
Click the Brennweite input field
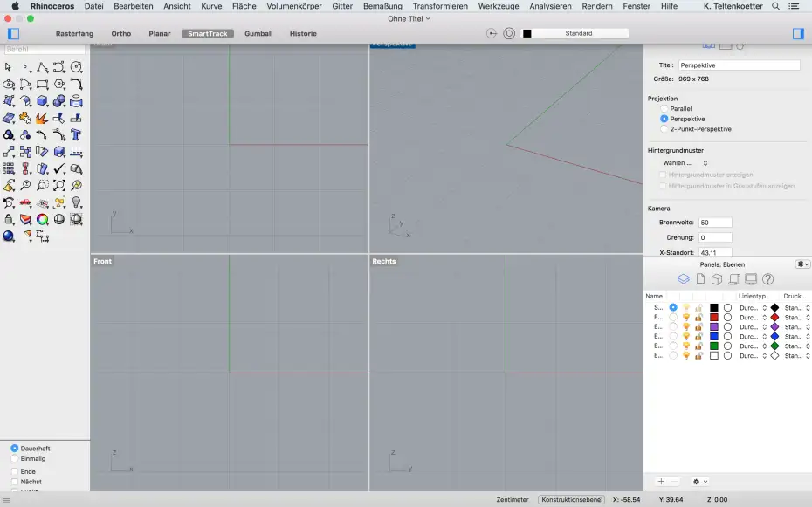pos(715,222)
